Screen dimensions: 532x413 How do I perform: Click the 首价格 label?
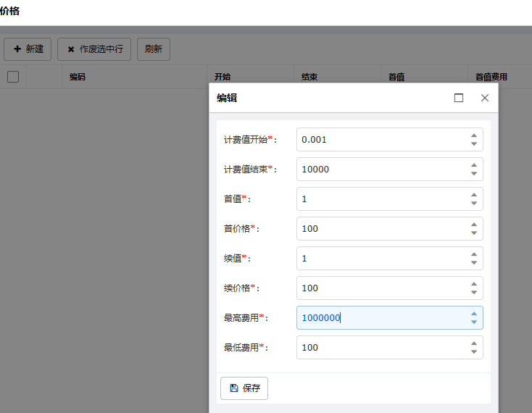pyautogui.click(x=241, y=229)
